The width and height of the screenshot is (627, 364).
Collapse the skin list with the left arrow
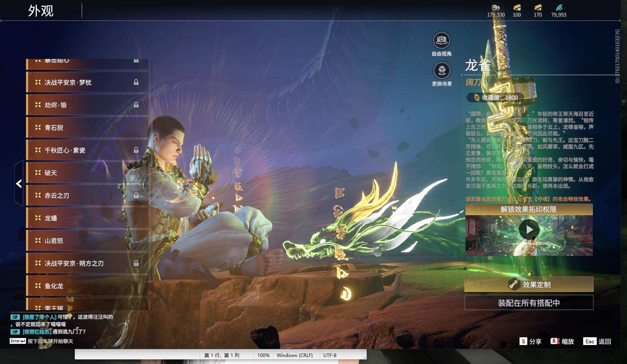point(19,183)
